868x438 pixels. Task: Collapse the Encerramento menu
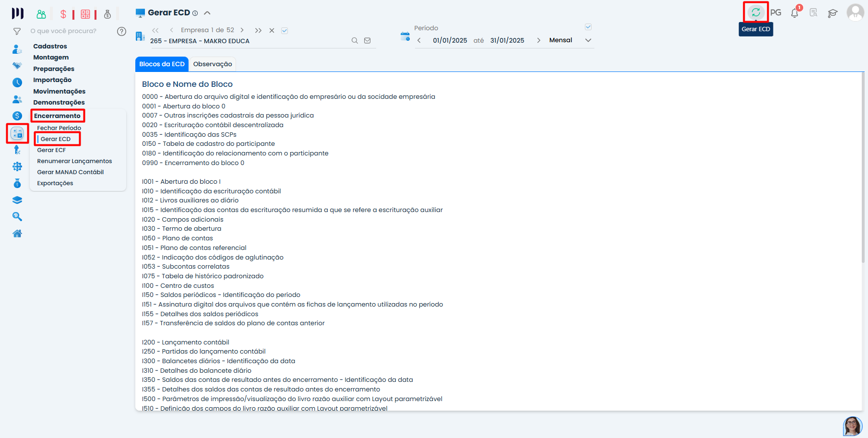(57, 116)
